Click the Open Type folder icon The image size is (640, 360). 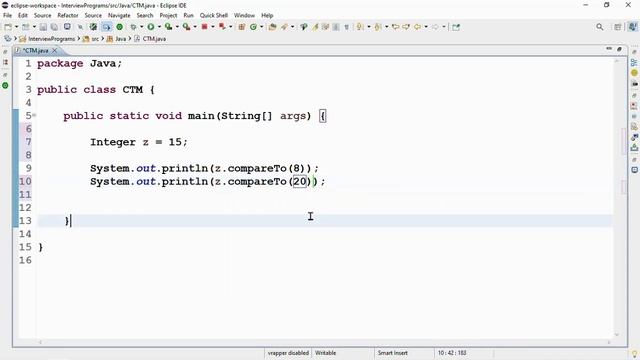coord(272,27)
